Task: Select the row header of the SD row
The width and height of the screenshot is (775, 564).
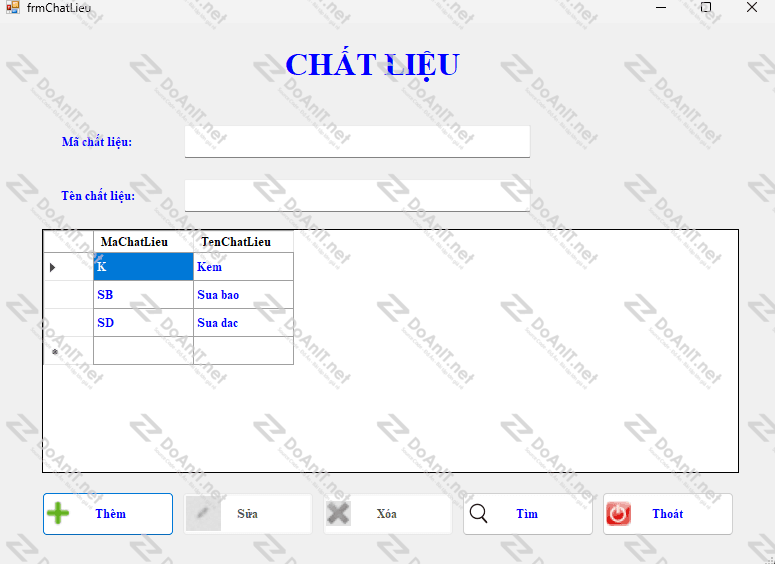Action: (68, 323)
